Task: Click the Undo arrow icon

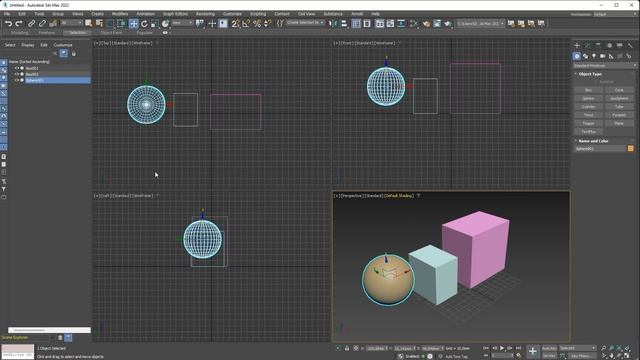Action: tap(8, 24)
